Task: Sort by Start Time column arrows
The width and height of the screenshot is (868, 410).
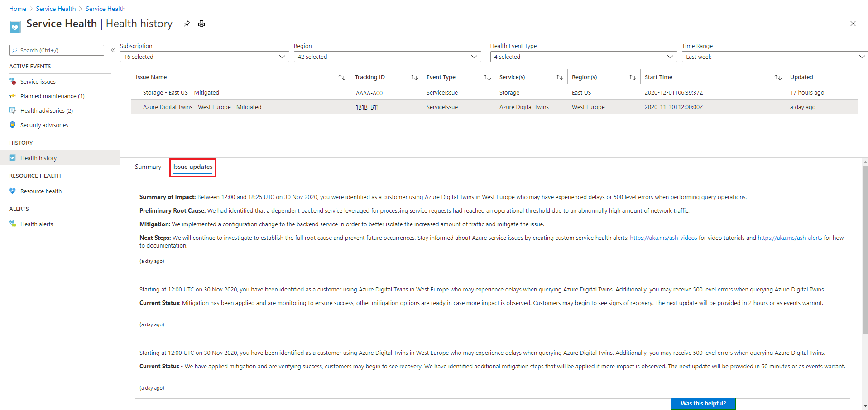Action: [x=778, y=77]
